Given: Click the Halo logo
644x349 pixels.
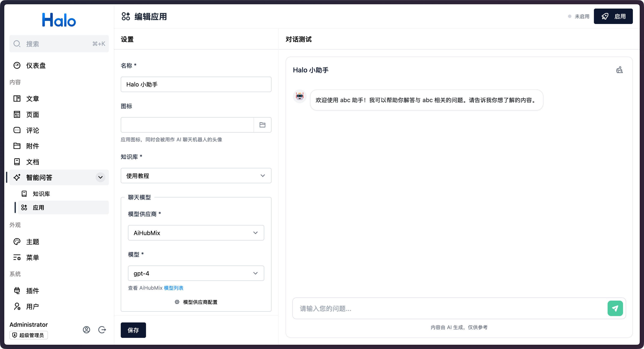Looking at the screenshot, I should click(59, 20).
